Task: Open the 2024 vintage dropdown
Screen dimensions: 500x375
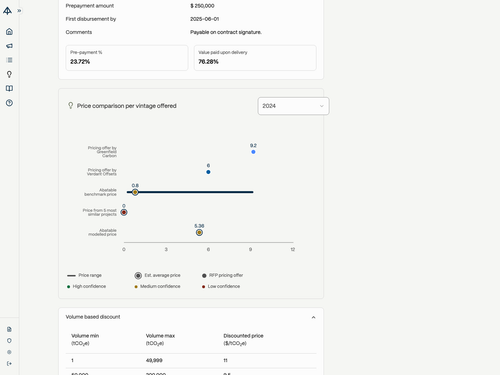Action: (x=293, y=106)
